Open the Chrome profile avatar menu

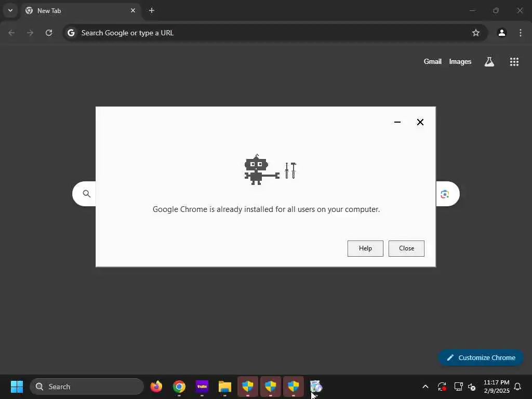(x=502, y=33)
